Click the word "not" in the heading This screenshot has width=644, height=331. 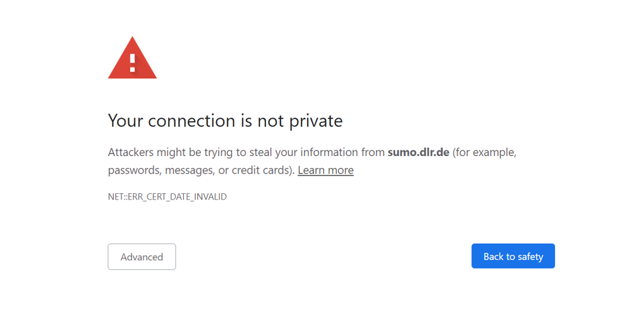270,121
